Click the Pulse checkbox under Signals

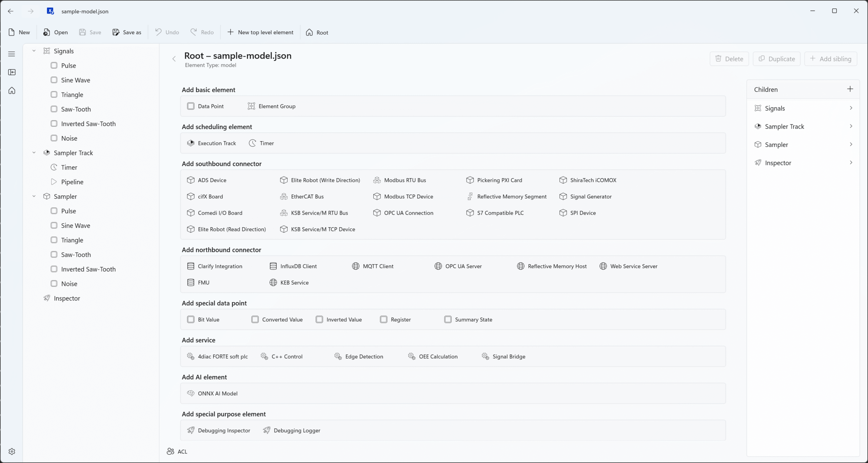point(54,65)
